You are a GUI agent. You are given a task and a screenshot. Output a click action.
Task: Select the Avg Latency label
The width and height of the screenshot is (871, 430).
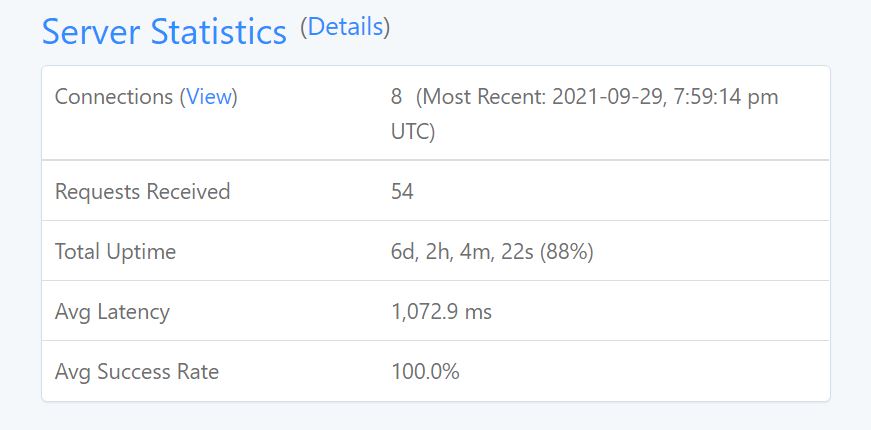click(x=112, y=312)
